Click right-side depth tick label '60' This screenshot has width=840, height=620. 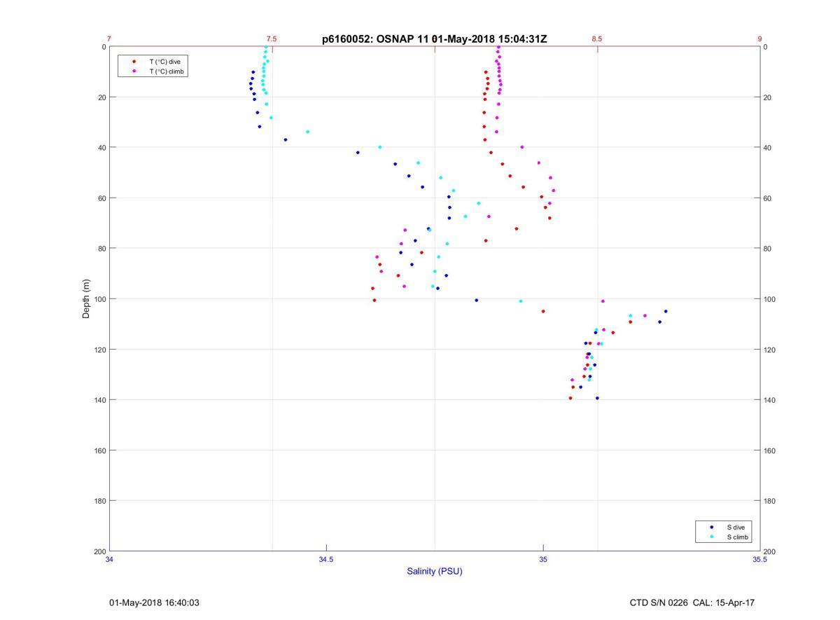click(x=767, y=198)
